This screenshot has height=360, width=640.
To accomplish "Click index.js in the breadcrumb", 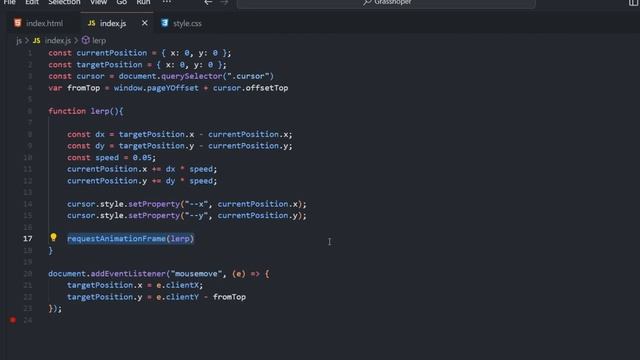I will pyautogui.click(x=58, y=40).
